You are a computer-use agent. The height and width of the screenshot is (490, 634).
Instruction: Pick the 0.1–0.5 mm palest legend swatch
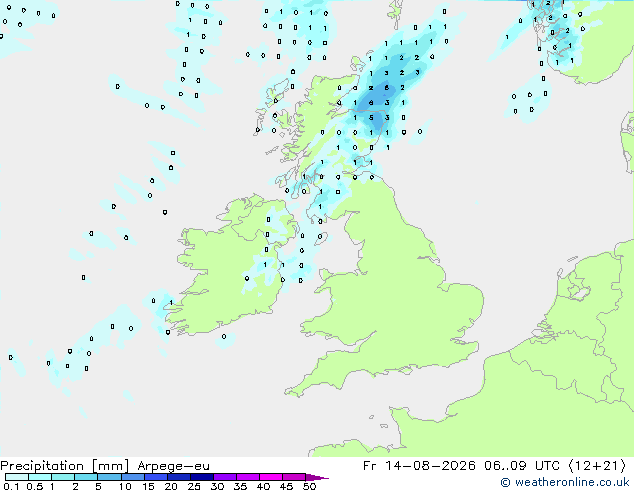tap(17, 477)
